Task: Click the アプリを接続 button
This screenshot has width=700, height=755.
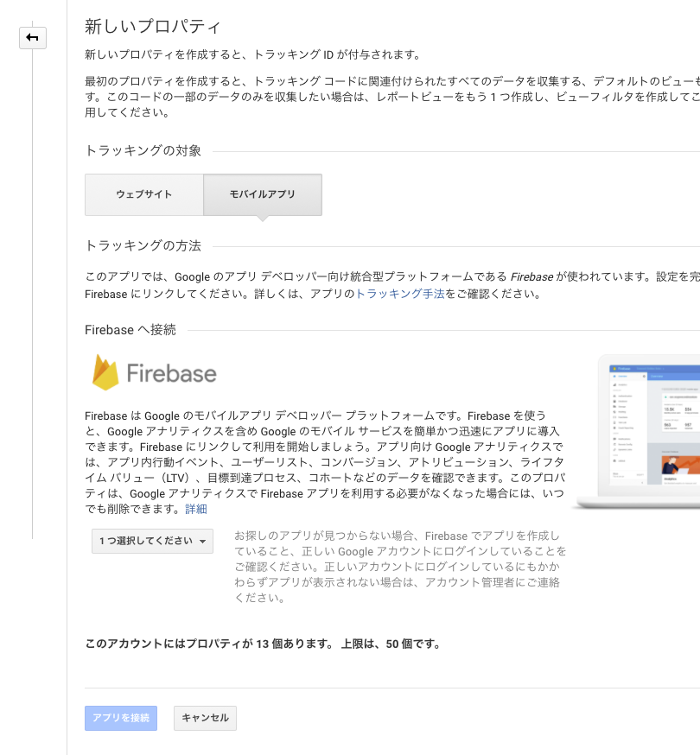Action: [121, 718]
